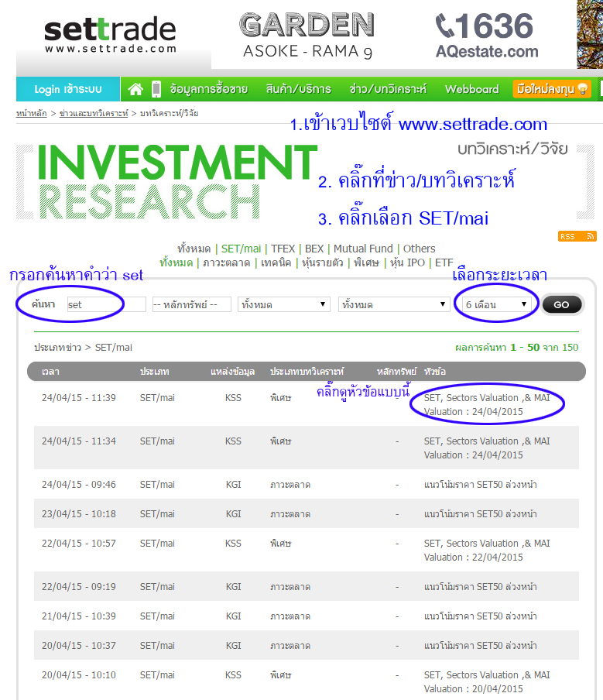Click the search field containing 'set'
The image size is (603, 700).
[x=105, y=305]
